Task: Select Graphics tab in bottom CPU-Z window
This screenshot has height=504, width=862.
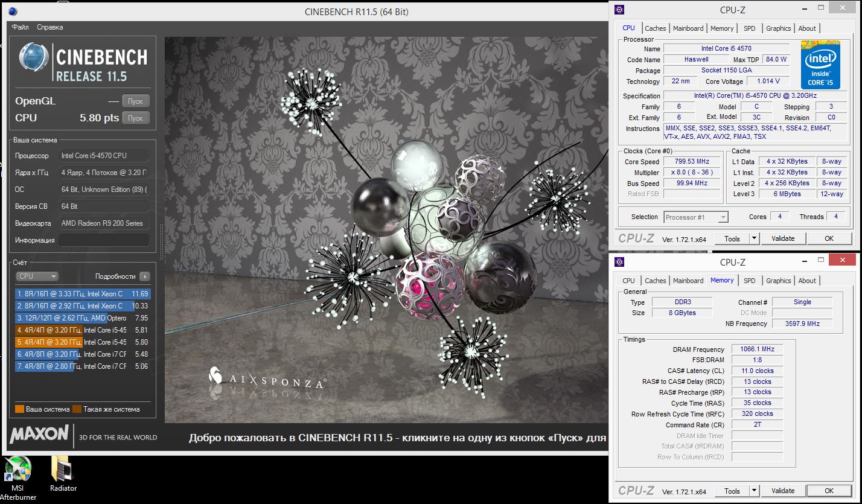Action: (779, 281)
